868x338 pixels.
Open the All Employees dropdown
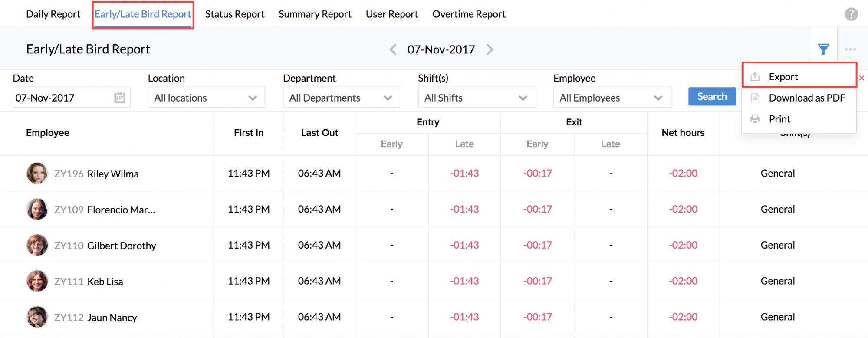612,98
